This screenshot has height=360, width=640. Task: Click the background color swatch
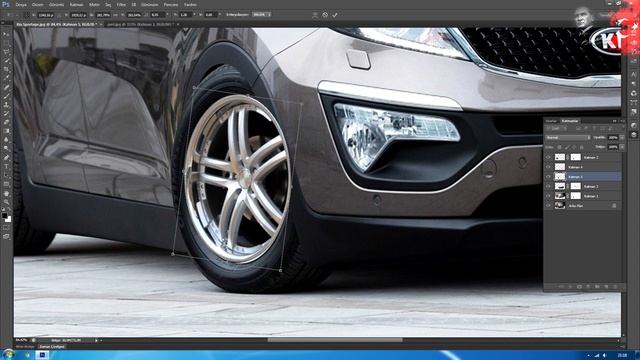[x=8, y=219]
